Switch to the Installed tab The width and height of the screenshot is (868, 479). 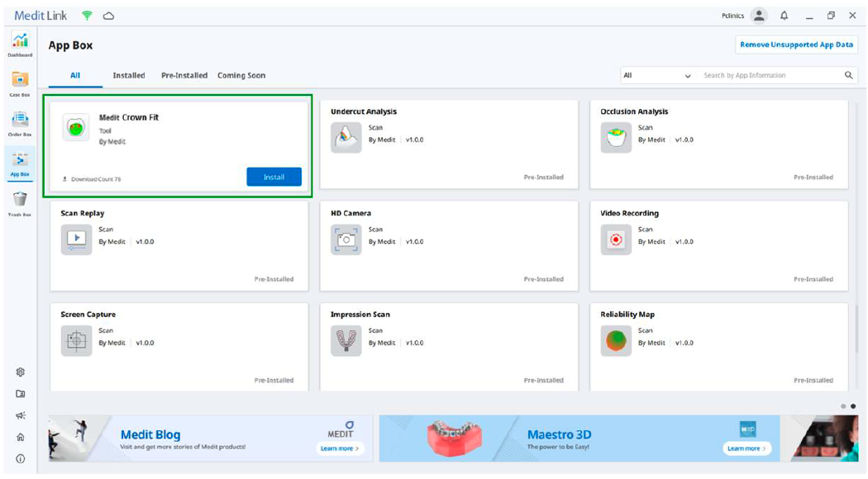click(129, 75)
